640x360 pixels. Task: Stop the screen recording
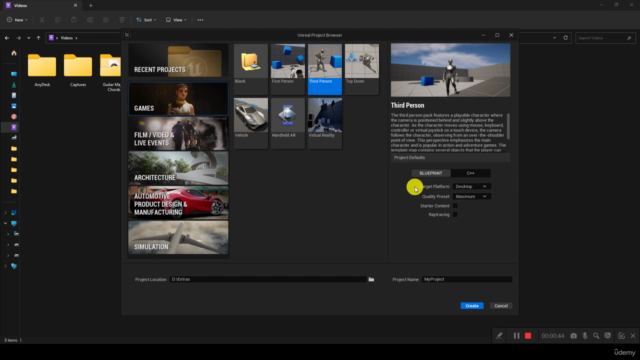528,336
